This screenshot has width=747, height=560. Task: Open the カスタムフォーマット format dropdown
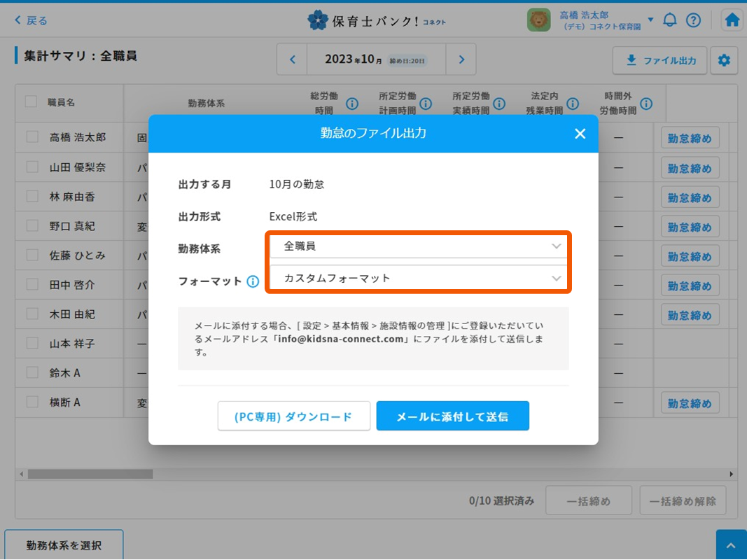(419, 279)
